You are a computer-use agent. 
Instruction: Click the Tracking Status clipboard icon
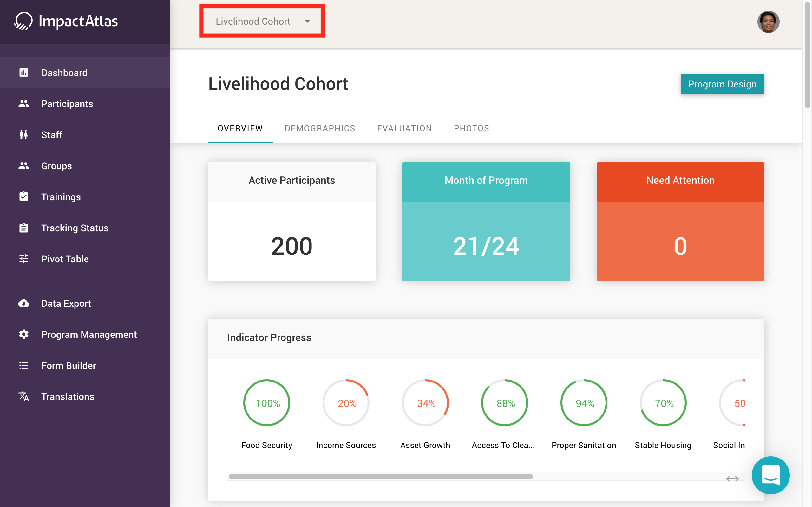(x=23, y=228)
